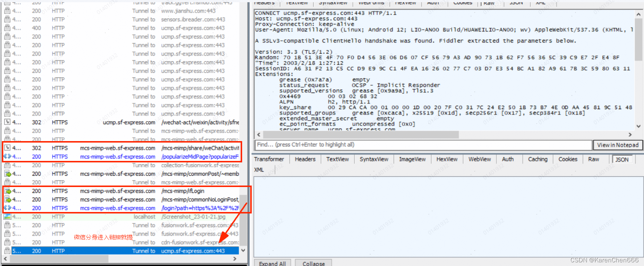This screenshot has width=644, height=266.
Task: Open response XML tab below Transformer
Action: click(259, 170)
